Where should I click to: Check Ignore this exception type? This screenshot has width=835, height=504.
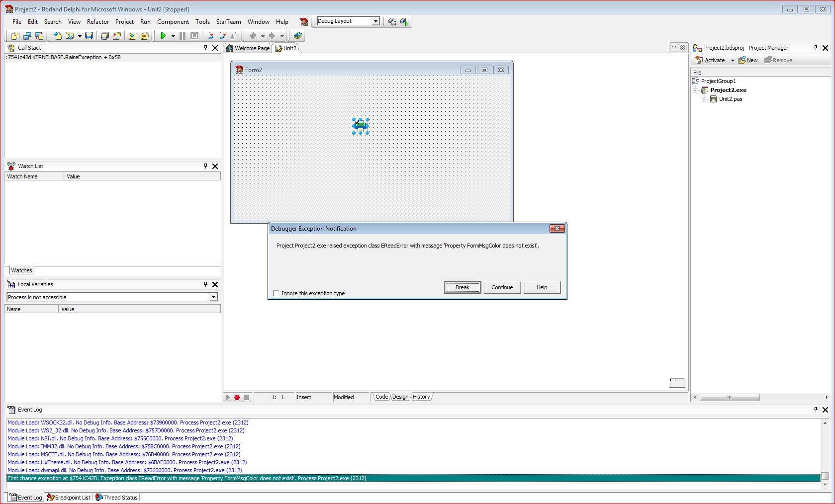[276, 293]
